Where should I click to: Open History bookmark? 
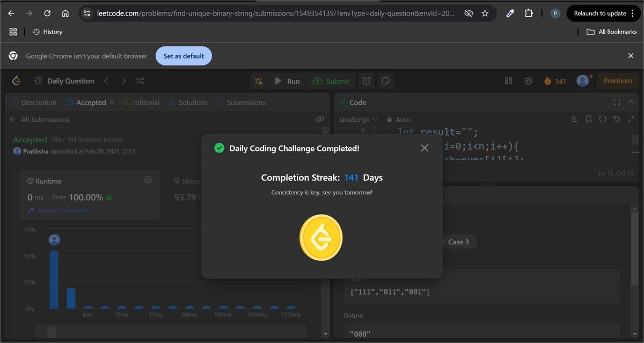(x=48, y=32)
